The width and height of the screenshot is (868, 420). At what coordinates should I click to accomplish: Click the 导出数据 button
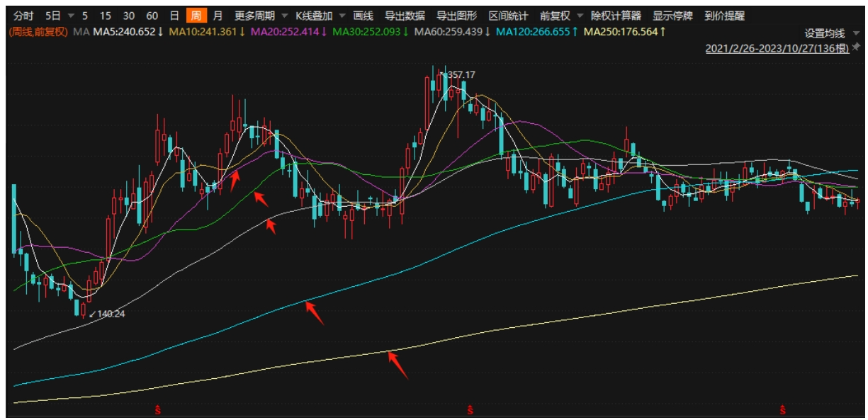pyautogui.click(x=405, y=16)
